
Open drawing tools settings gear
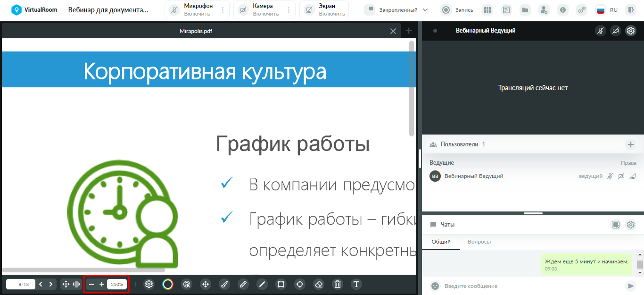[149, 284]
